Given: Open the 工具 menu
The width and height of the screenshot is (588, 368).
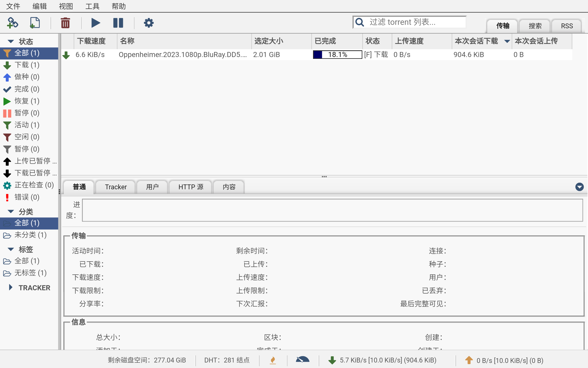Looking at the screenshot, I should coord(92,6).
